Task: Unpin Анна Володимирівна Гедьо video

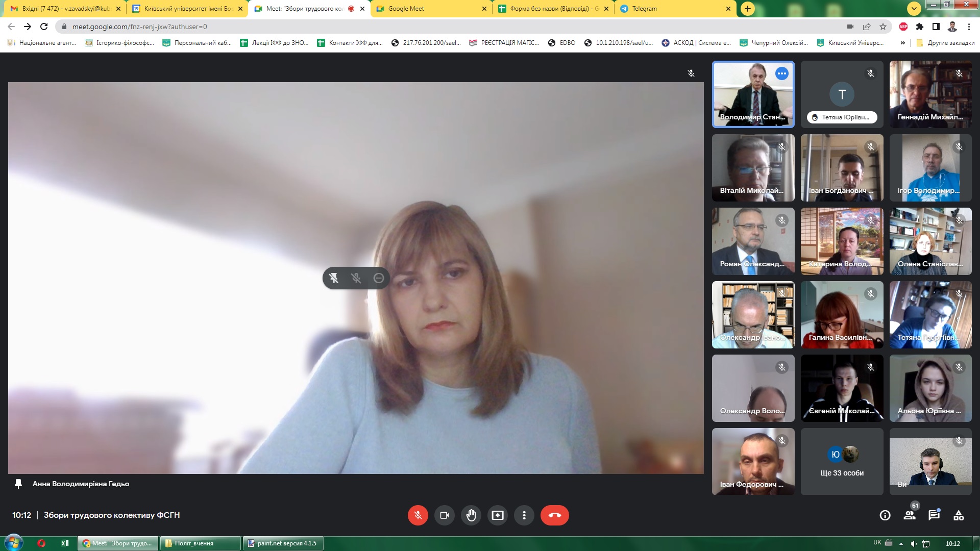Action: tap(334, 278)
